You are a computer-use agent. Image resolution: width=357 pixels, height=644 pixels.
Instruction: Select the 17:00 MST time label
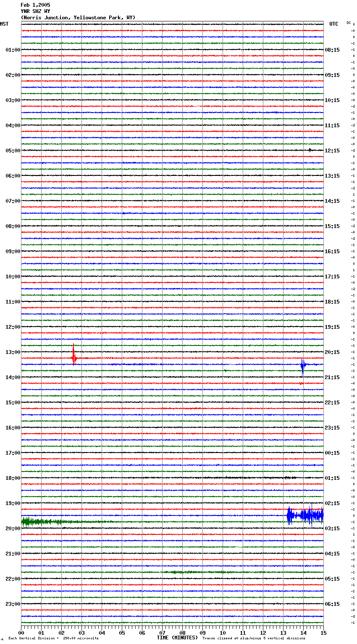point(13,453)
